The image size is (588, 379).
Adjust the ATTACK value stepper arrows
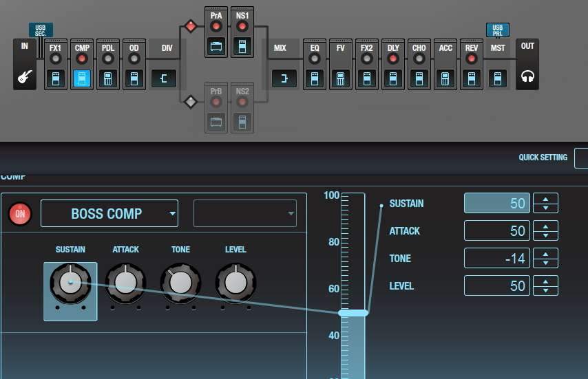point(545,230)
